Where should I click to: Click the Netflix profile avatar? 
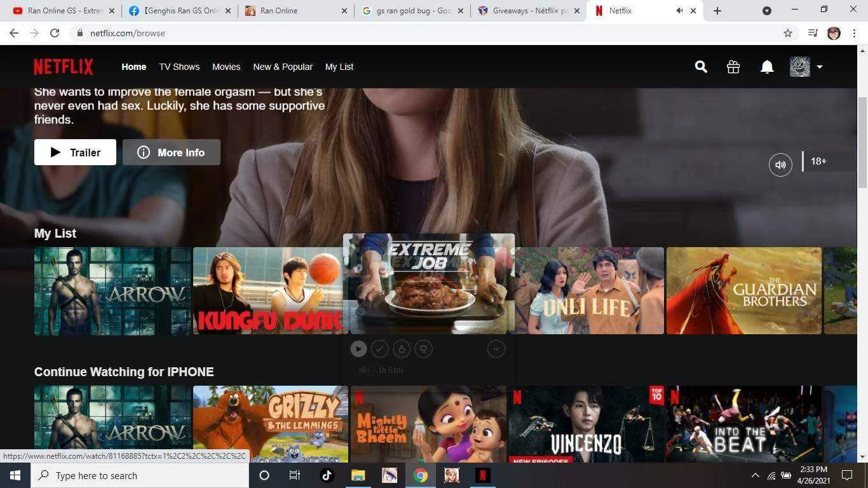pos(800,67)
